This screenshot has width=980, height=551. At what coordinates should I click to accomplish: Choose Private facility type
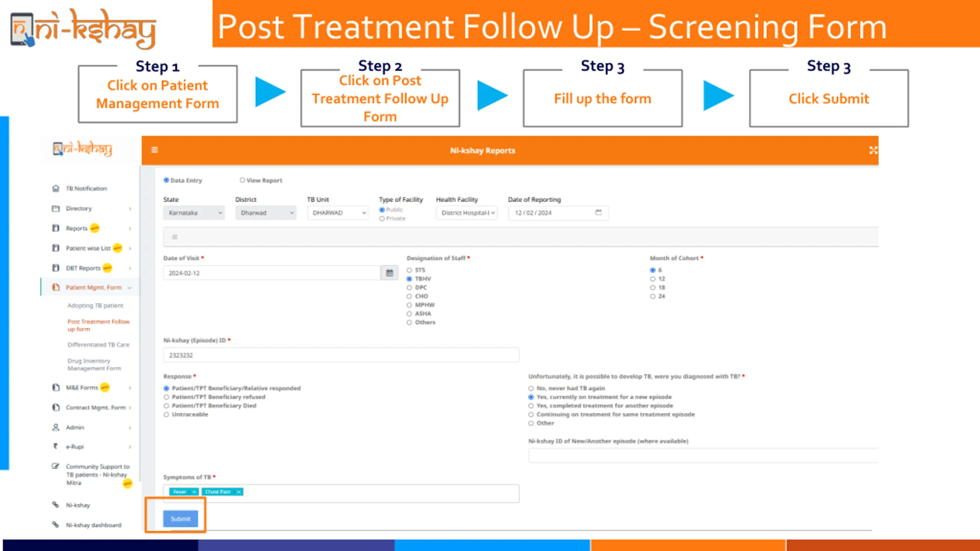382,218
